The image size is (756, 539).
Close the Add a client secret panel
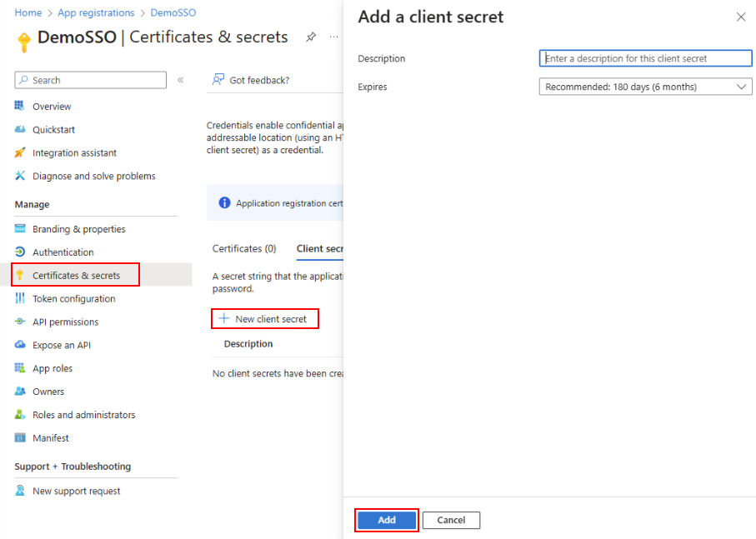coord(741,17)
